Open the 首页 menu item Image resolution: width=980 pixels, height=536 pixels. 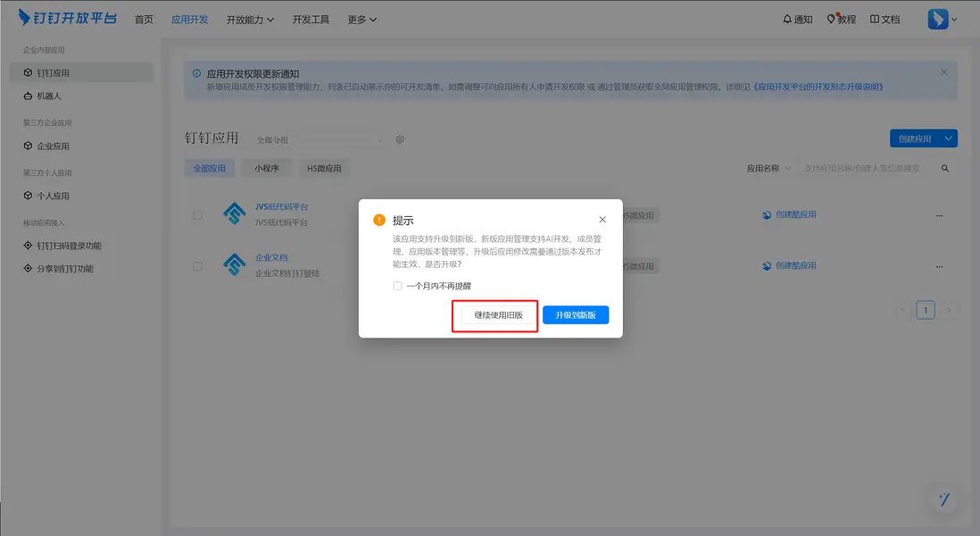[144, 19]
